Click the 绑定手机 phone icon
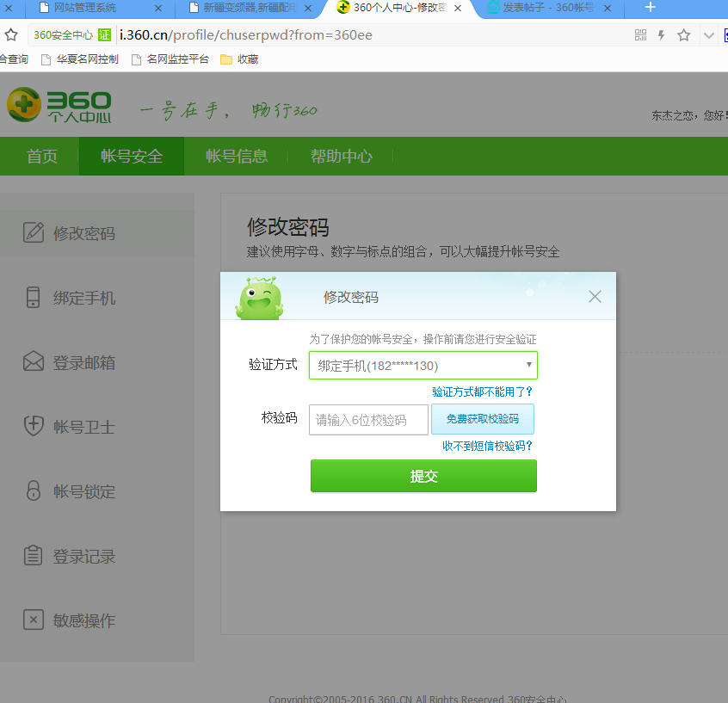728x703 pixels. (x=34, y=298)
